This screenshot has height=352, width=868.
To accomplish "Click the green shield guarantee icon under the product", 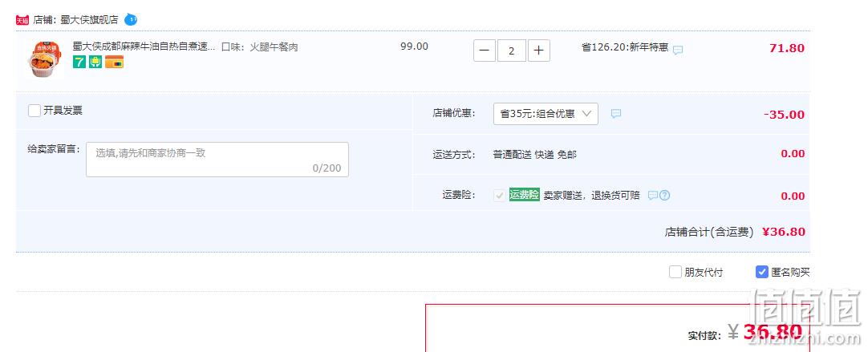I will 95,62.
